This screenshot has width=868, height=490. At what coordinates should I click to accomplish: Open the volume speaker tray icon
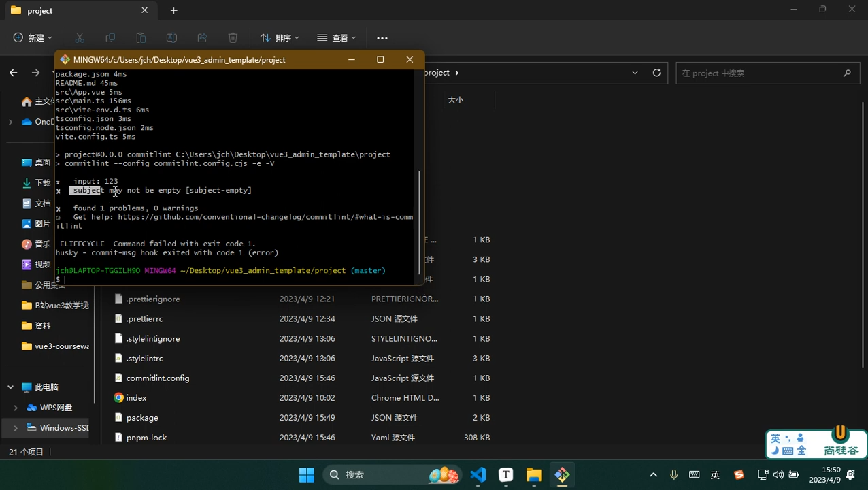click(x=778, y=474)
